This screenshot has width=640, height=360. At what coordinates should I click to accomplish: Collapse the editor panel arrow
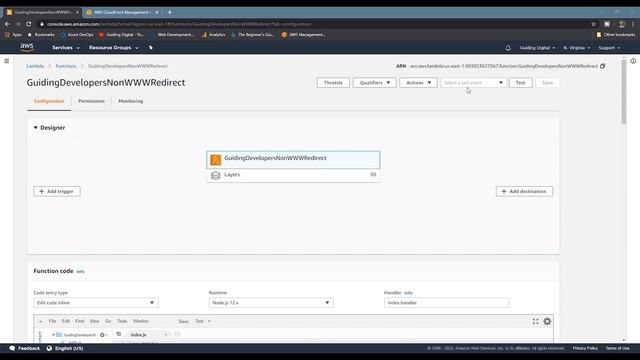point(40,321)
